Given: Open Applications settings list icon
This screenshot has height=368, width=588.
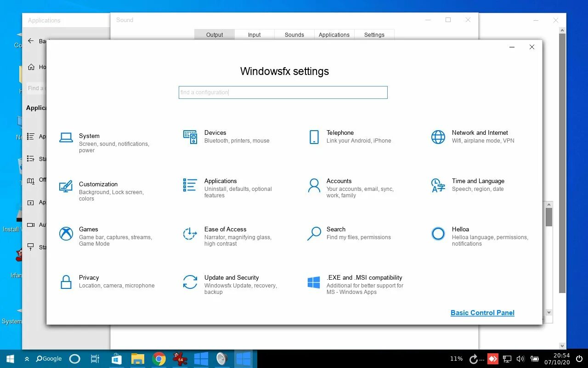Looking at the screenshot, I should [190, 185].
